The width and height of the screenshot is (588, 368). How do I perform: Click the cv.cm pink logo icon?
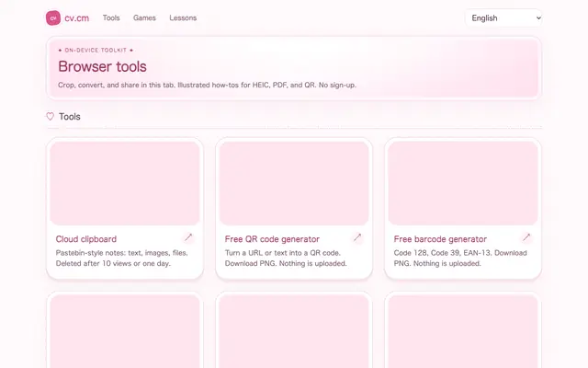pyautogui.click(x=53, y=18)
